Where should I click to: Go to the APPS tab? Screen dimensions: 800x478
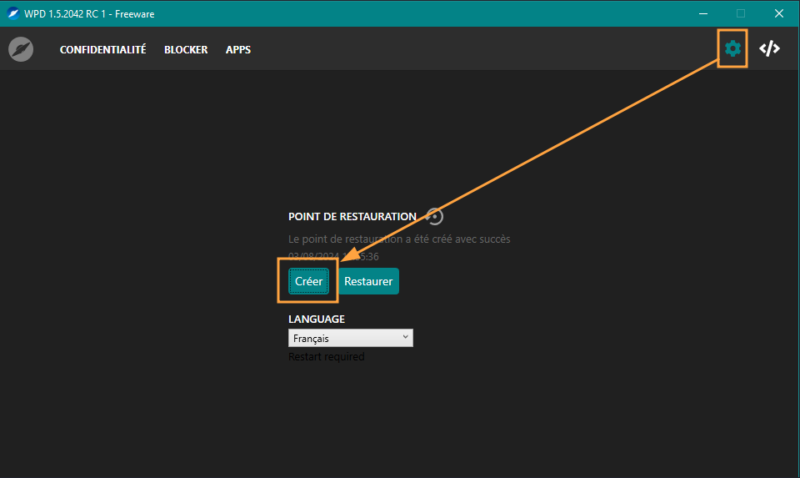tap(238, 49)
